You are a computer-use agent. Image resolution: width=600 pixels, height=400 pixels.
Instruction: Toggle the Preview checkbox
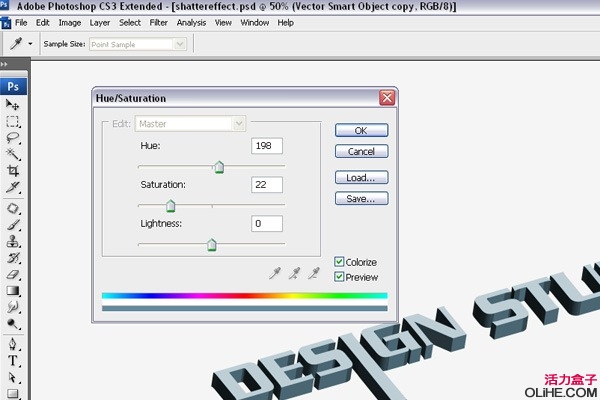(x=339, y=277)
